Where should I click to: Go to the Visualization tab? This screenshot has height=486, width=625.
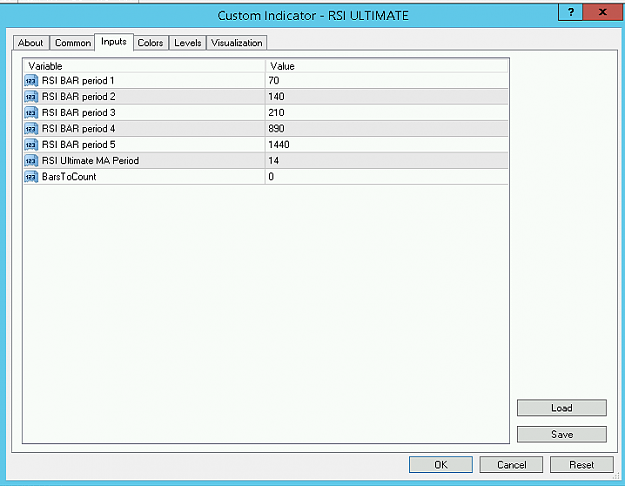(237, 43)
